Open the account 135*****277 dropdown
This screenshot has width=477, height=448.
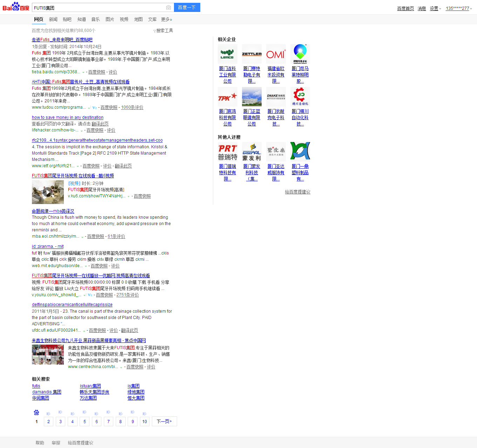pos(459,8)
